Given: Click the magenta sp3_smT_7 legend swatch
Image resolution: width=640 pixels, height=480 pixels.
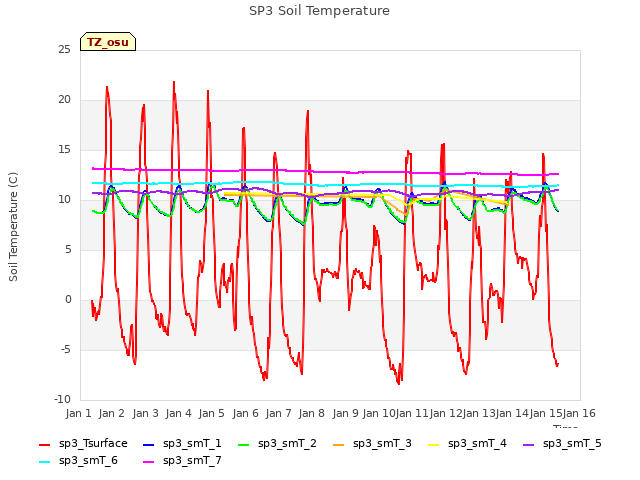Looking at the screenshot, I should pos(149,462).
